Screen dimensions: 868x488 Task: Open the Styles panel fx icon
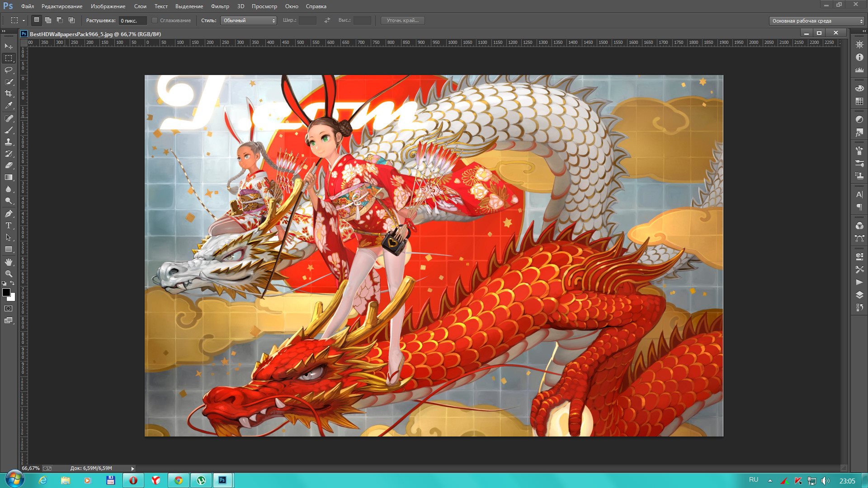pos(859,132)
